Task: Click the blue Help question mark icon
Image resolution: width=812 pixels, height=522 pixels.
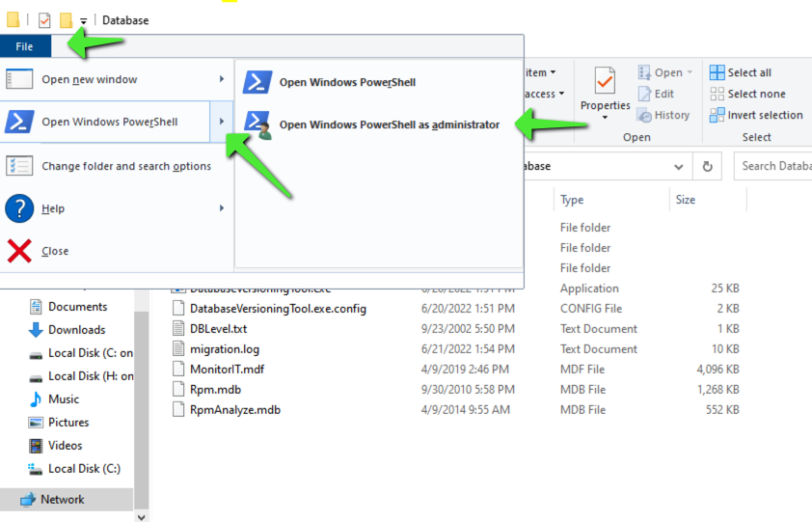Action: (x=19, y=208)
